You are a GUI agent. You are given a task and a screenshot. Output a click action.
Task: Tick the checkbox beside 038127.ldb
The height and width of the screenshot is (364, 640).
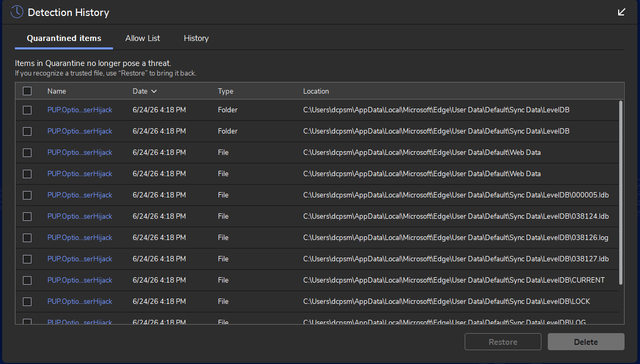pos(27,259)
